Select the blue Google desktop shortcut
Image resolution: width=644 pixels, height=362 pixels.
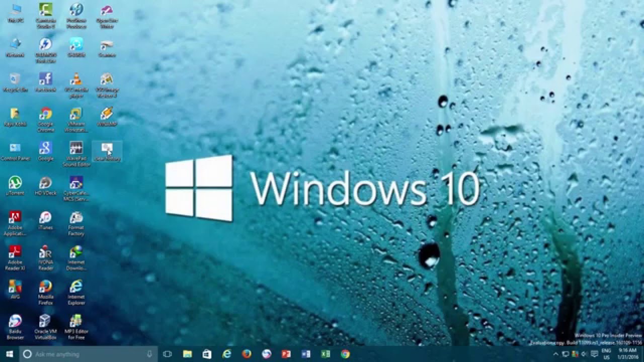(x=45, y=151)
